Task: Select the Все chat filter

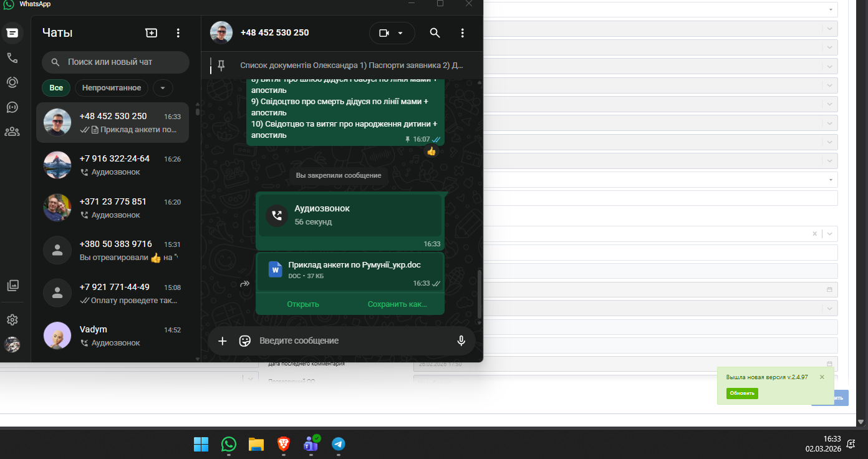Action: click(56, 88)
